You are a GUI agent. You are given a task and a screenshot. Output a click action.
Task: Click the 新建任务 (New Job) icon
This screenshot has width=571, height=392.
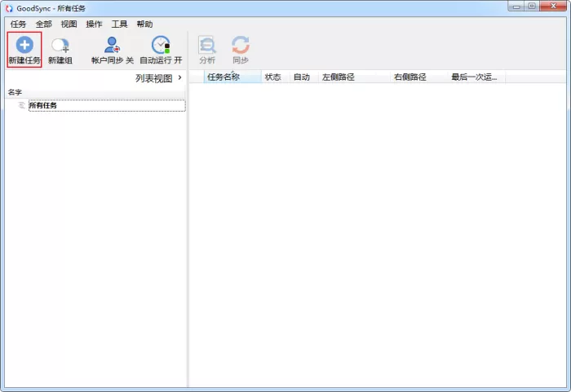tap(24, 45)
